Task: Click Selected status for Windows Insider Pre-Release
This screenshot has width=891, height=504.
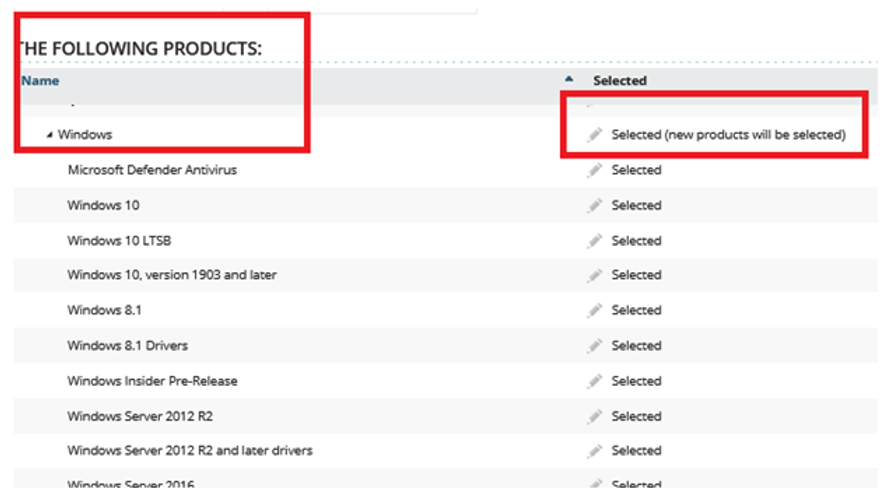Action: (x=636, y=381)
